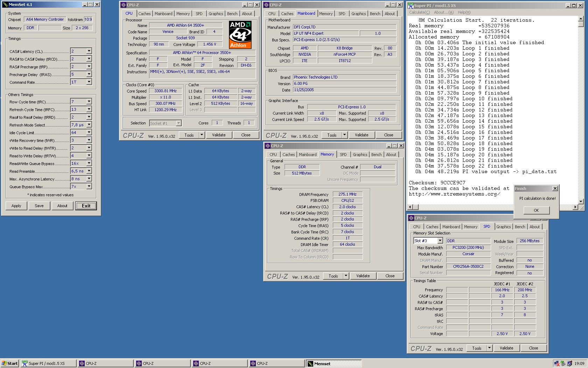Switch to Bench tab in CPU-Z Mainboard window
Image resolution: width=588 pixels, height=368 pixels.
click(375, 14)
